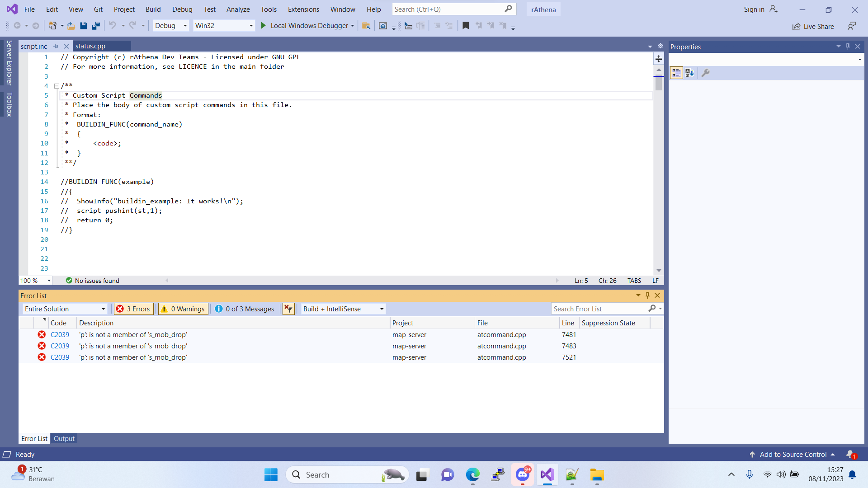Toggle the 0 Warnings filter
Screen dimensions: 868x488
click(183, 309)
